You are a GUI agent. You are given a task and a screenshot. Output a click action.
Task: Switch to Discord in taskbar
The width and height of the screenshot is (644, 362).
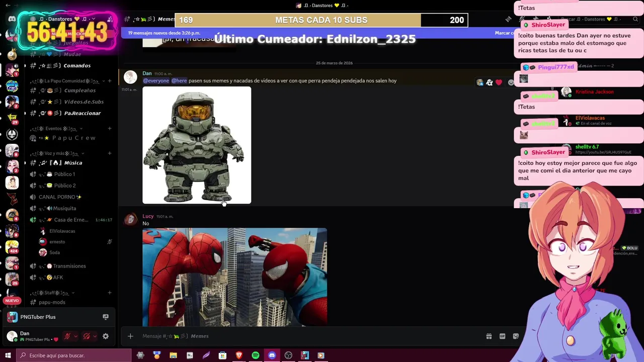[272, 355]
